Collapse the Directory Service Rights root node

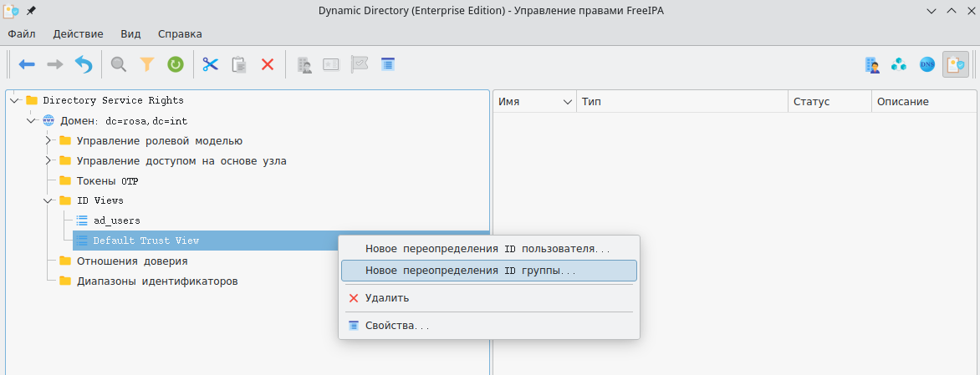point(14,100)
